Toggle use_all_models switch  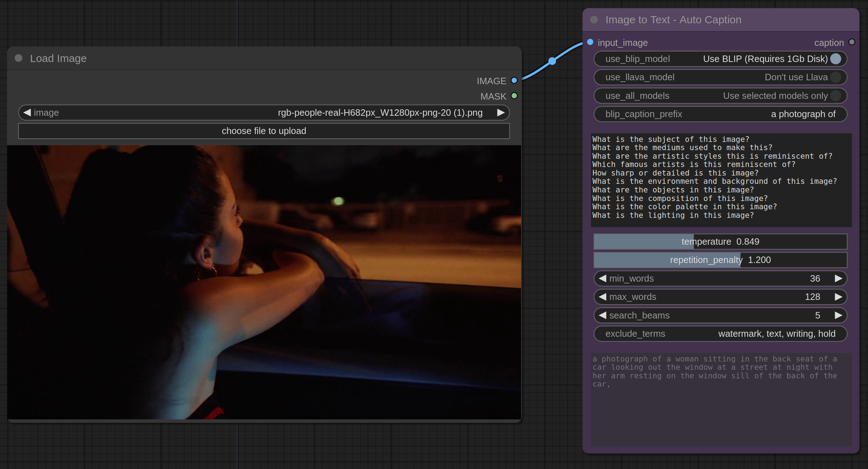click(x=835, y=96)
